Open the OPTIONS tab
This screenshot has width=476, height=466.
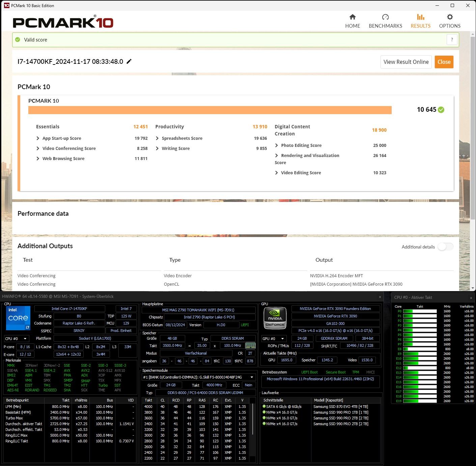click(x=450, y=21)
